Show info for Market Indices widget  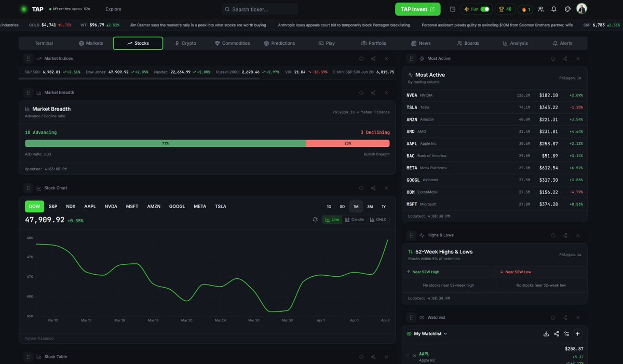pos(361,59)
